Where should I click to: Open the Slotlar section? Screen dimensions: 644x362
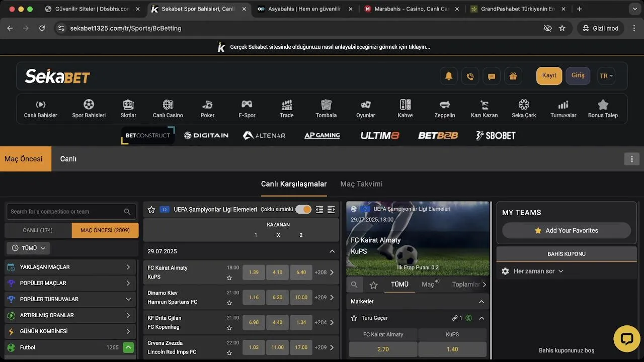(128, 109)
